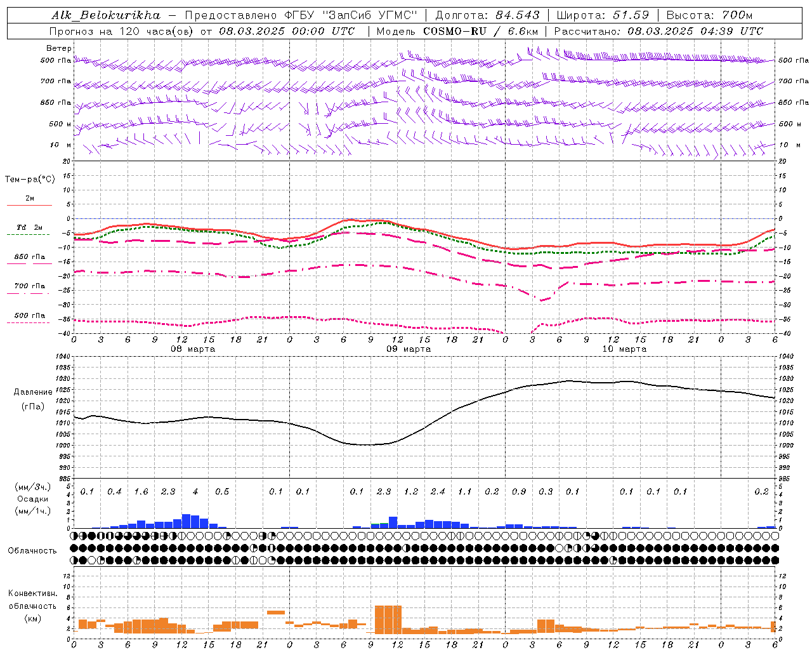Click the Прогноз на 120 часа(ов) text
Viewport: 812px width, 650px height.
coord(121,31)
